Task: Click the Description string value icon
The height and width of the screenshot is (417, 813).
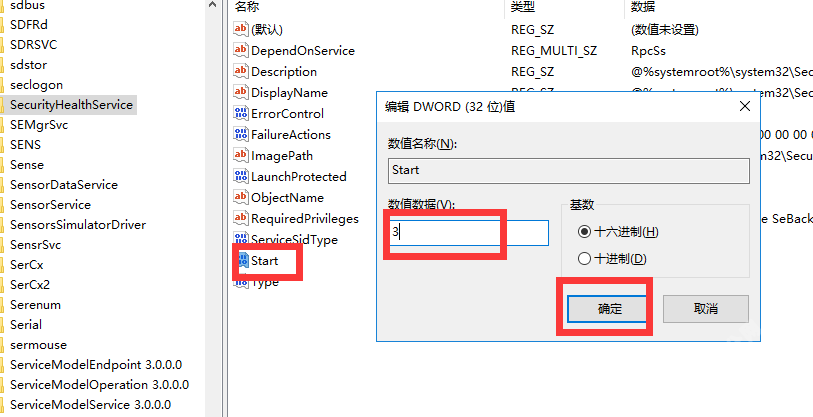Action: click(240, 71)
